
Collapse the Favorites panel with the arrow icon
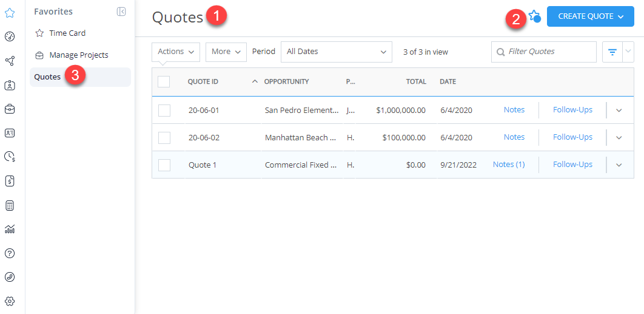121,12
